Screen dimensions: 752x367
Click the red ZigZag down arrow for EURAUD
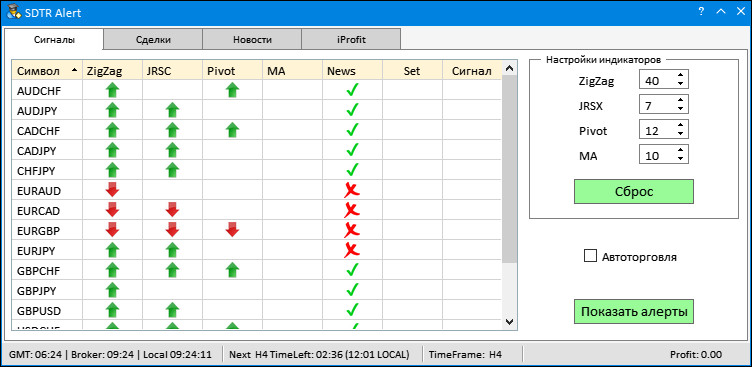click(x=112, y=189)
